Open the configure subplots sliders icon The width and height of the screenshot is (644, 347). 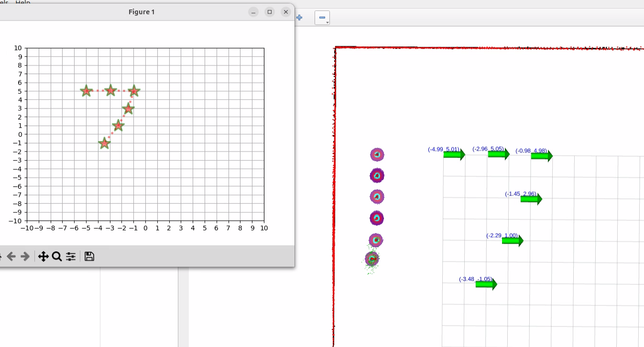click(71, 257)
